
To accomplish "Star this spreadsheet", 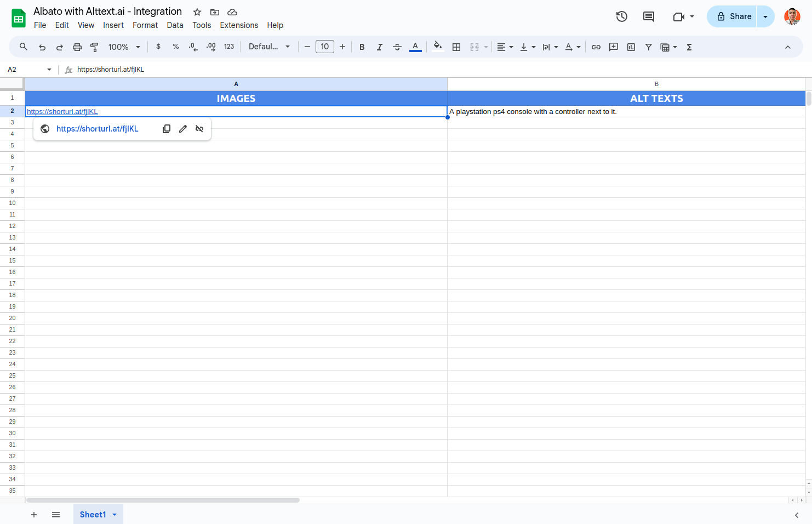I will click(x=197, y=12).
